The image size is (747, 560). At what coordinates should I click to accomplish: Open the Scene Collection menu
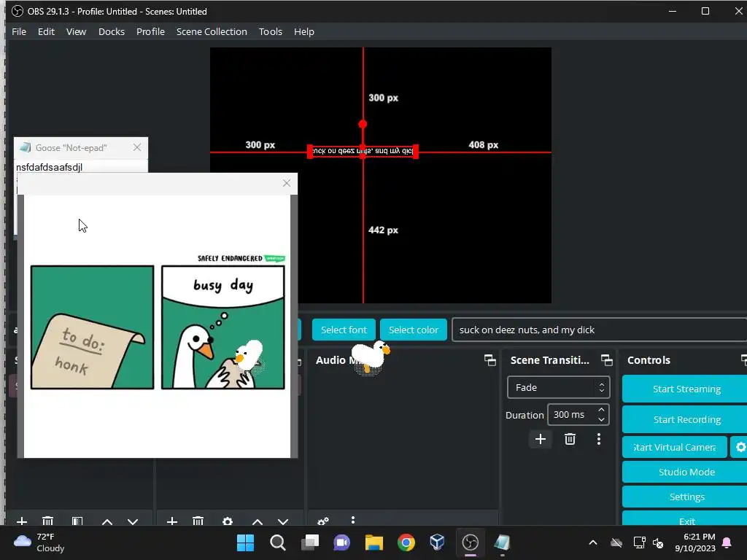coord(212,31)
